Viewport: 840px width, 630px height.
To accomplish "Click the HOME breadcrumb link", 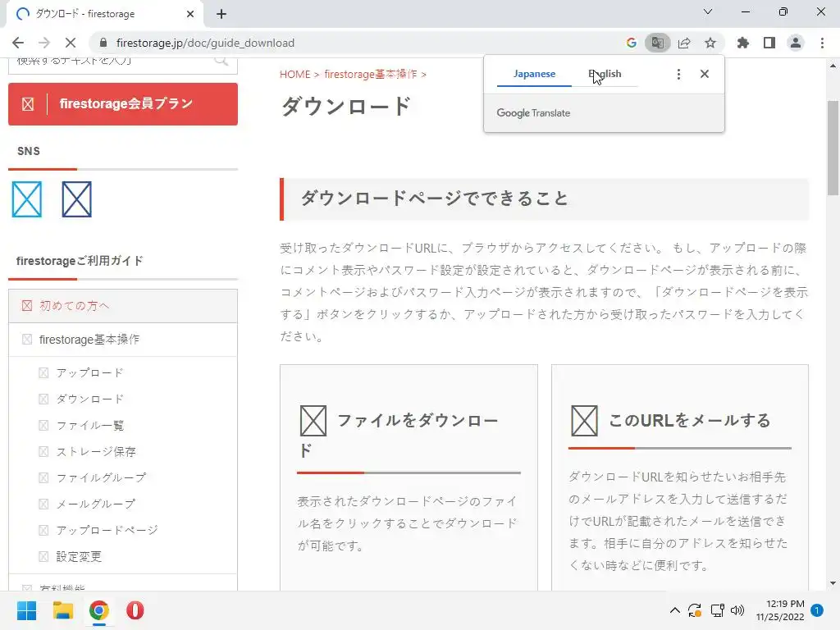I will click(x=294, y=75).
